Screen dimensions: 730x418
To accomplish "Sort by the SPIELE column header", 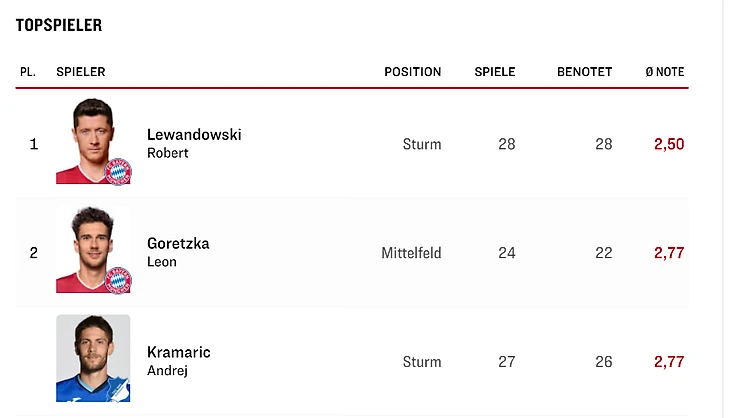I will pyautogui.click(x=495, y=72).
